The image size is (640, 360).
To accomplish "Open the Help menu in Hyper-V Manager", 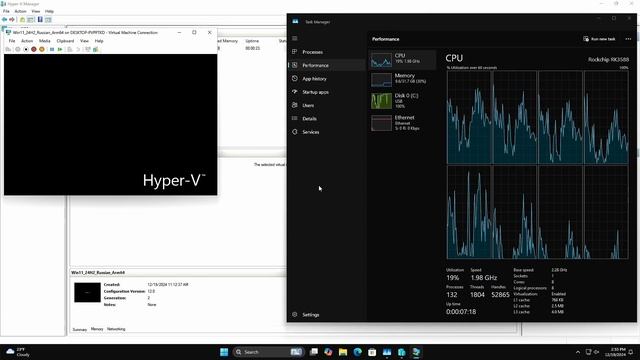I will point(49,11).
